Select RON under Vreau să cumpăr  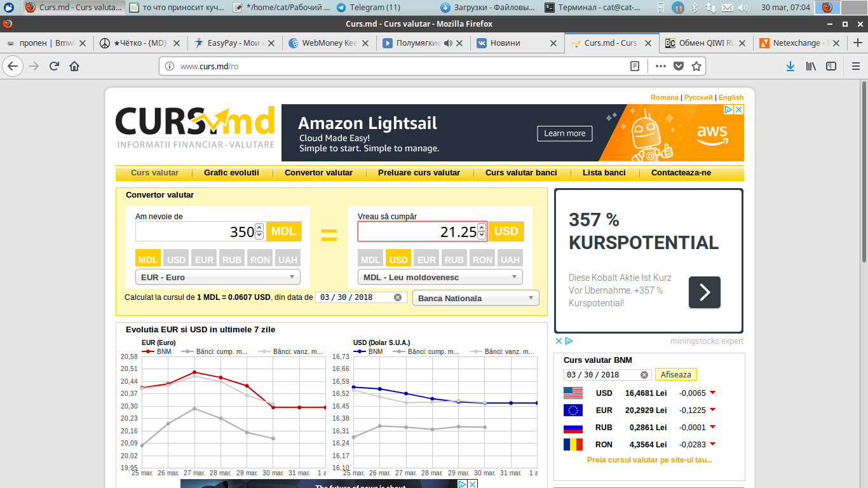482,259
